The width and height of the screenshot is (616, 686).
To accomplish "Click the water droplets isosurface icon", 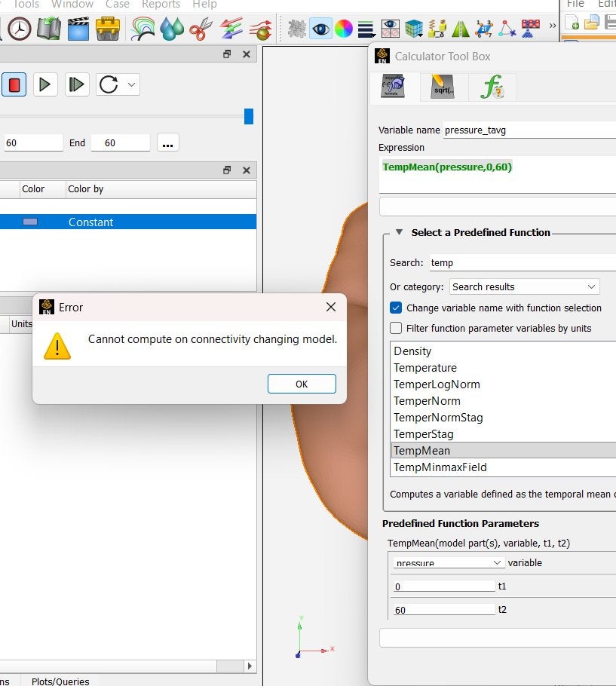I will pyautogui.click(x=172, y=29).
